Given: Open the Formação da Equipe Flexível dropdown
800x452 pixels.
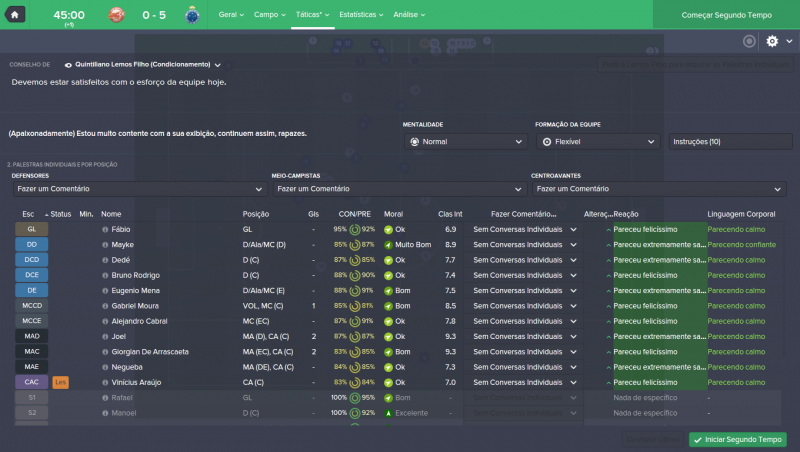Looking at the screenshot, I should 597,142.
